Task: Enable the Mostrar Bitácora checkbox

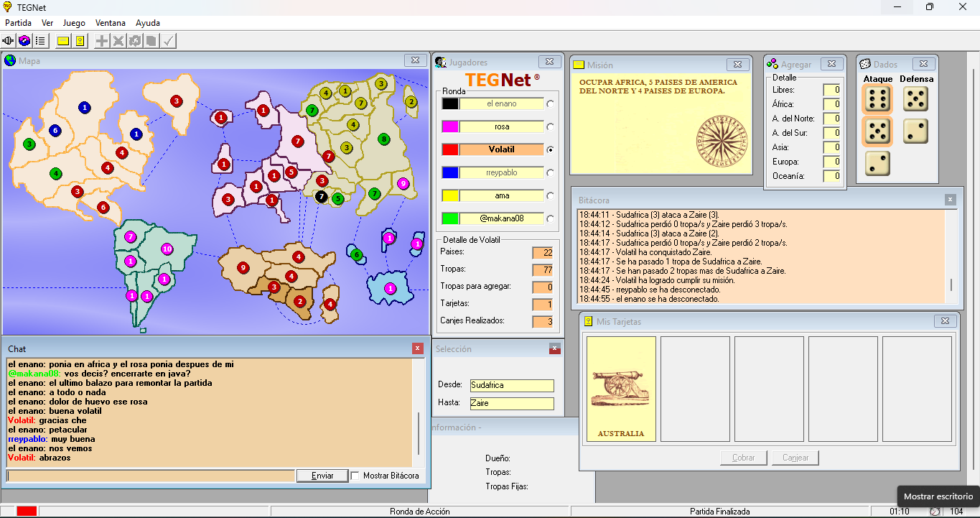Action: pos(355,476)
